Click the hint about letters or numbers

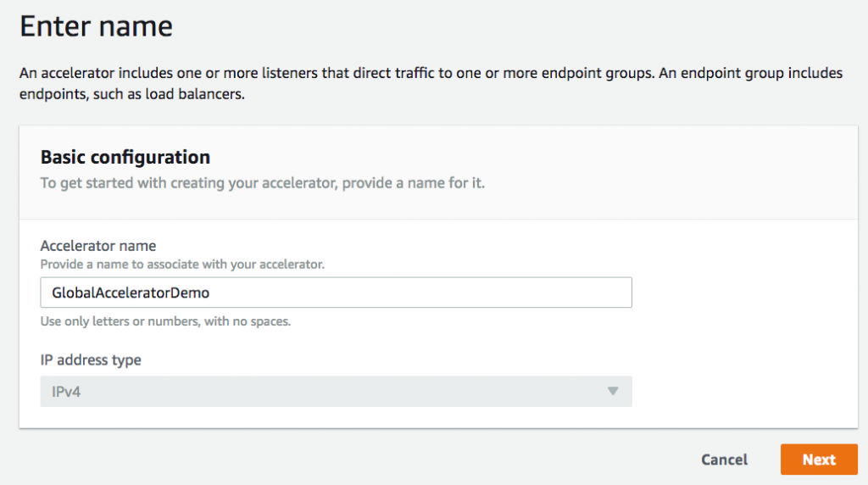[167, 322]
